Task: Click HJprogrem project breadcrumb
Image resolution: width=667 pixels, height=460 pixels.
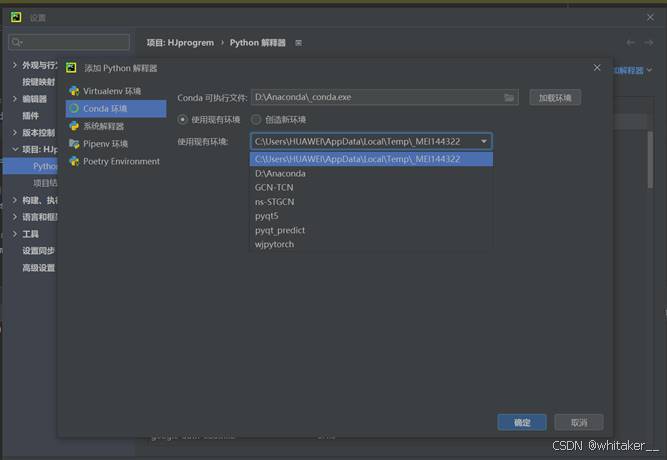Action: pos(180,43)
